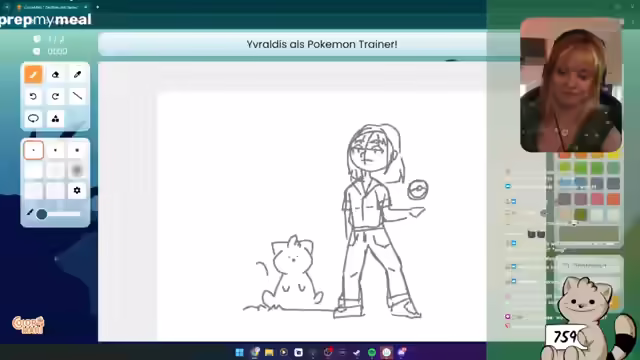Click the 'Yvraldis als Pokemon Trainer!' prompt title
The height and width of the screenshot is (360, 640).
(x=322, y=44)
